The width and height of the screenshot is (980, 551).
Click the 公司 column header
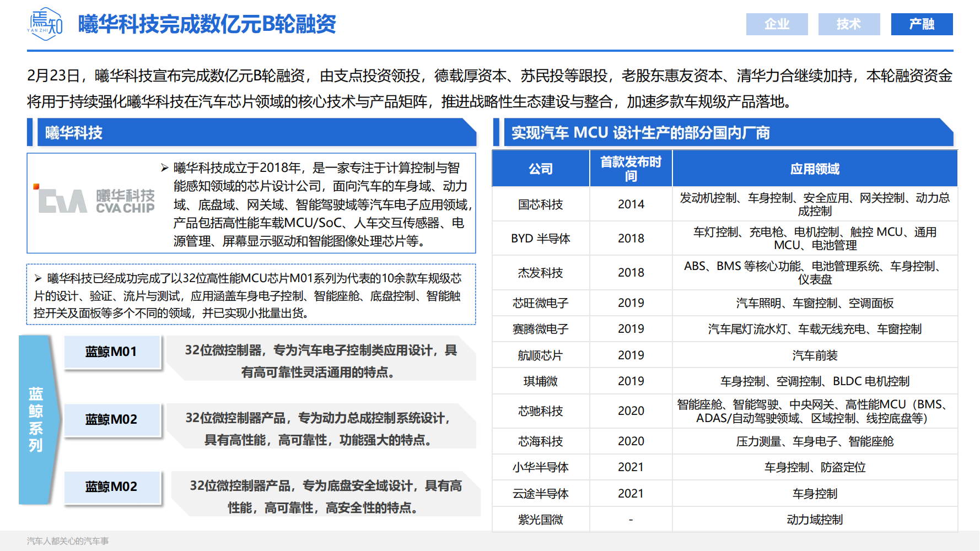coord(541,169)
